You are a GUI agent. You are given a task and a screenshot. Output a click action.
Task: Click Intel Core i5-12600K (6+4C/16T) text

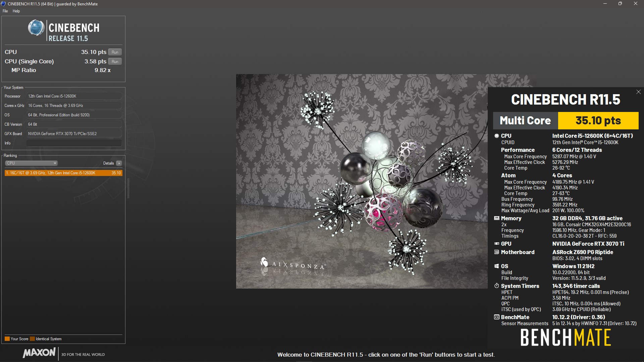click(592, 136)
